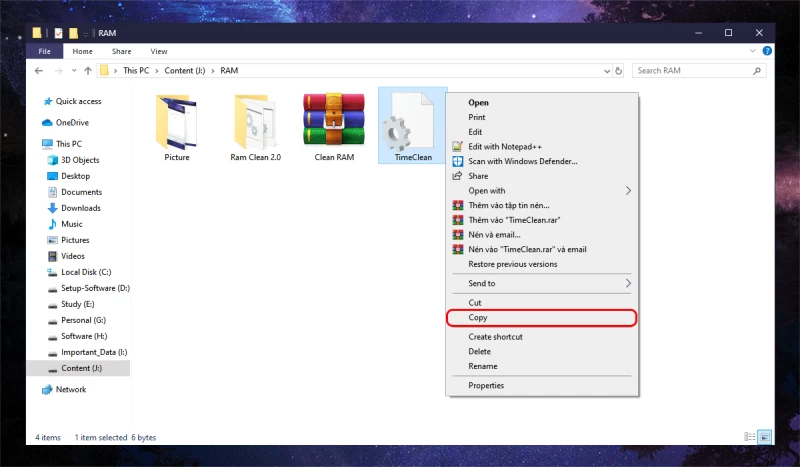The image size is (800, 467).
Task: Choose Share in context menu
Action: 542,176
